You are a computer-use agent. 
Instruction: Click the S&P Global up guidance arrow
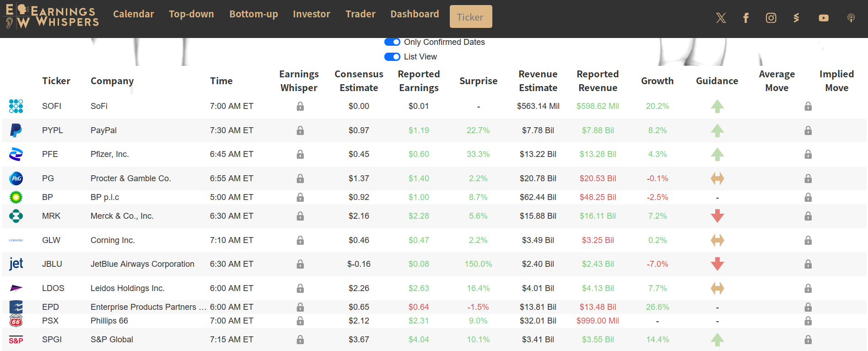point(717,340)
